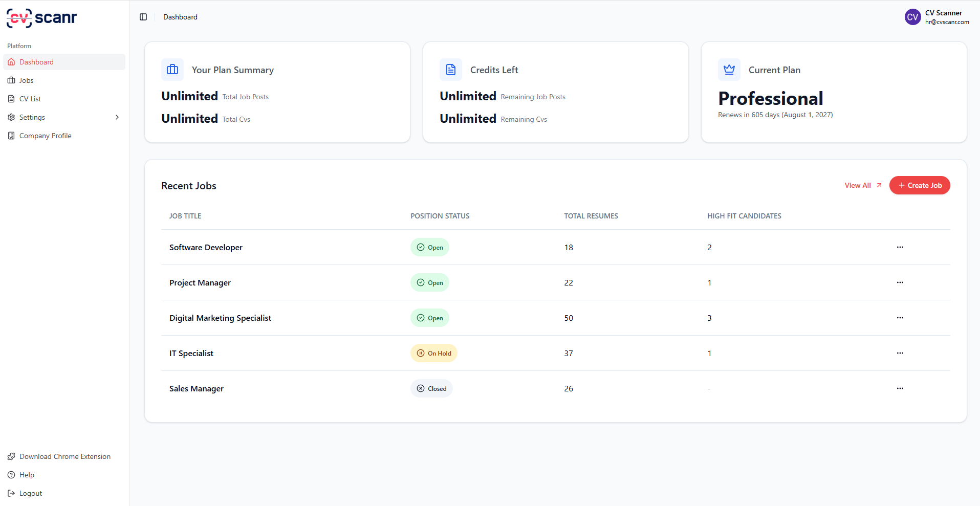This screenshot has width=980, height=506.
Task: Expand the Settings submenu chevron
Action: point(117,117)
